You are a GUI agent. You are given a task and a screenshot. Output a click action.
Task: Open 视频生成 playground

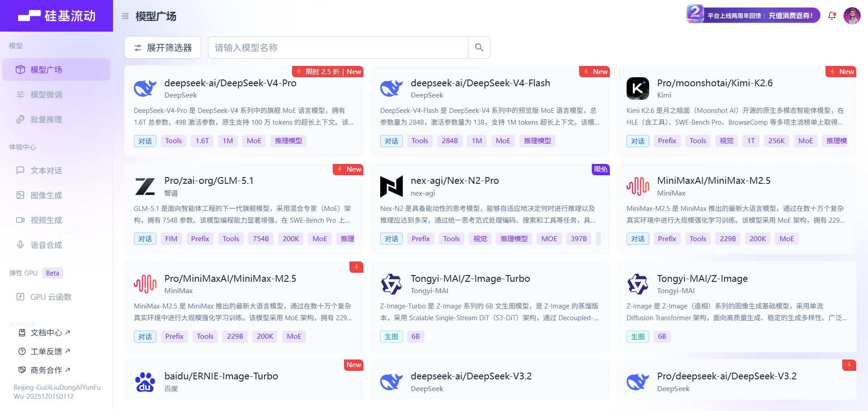pyautogui.click(x=57, y=220)
